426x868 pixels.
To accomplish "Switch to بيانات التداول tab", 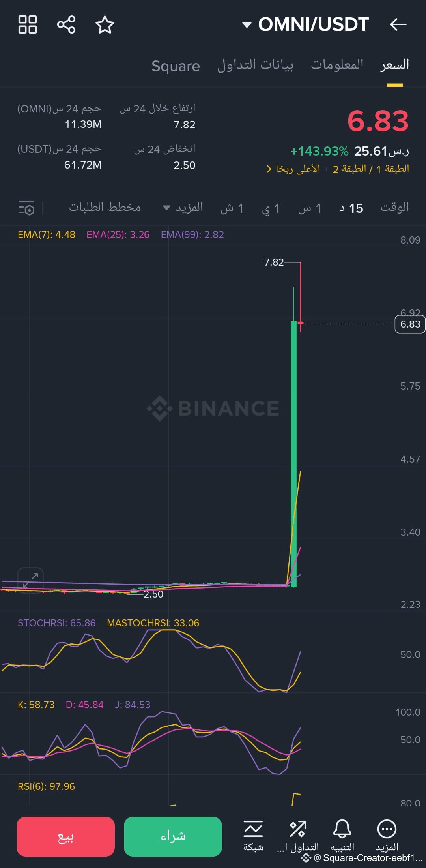I will click(x=256, y=65).
